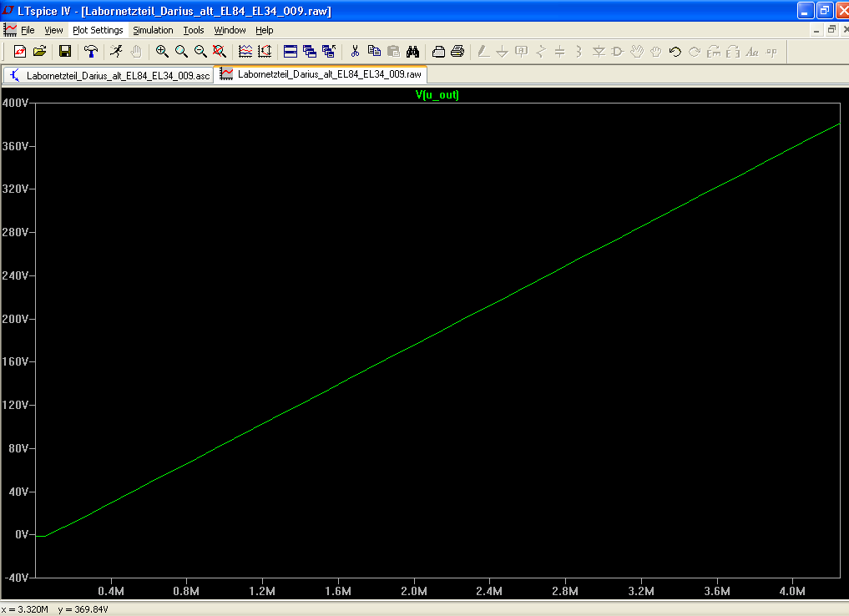The image size is (849, 616).
Task: Open the Help menu
Action: pyautogui.click(x=265, y=30)
